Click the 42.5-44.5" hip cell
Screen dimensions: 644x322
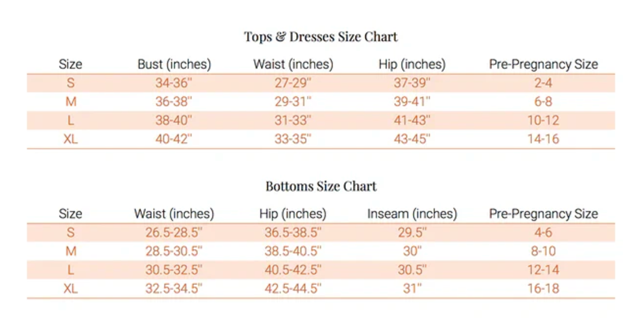(x=293, y=289)
